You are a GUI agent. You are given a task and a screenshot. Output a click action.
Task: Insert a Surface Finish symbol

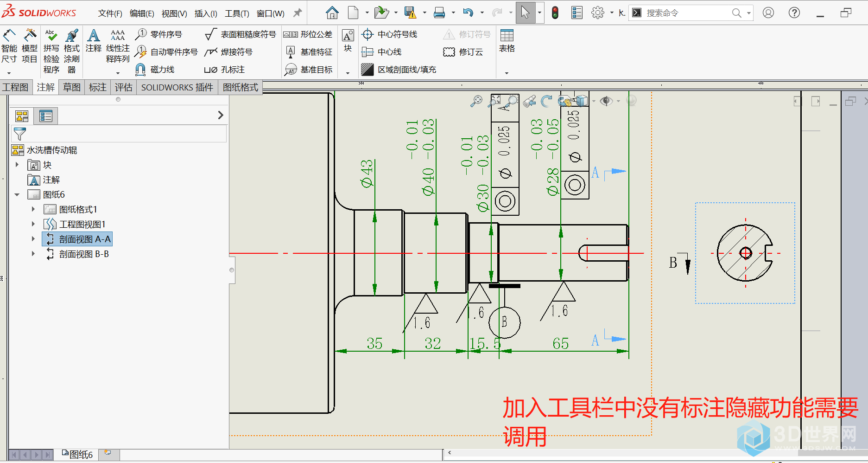coord(240,34)
